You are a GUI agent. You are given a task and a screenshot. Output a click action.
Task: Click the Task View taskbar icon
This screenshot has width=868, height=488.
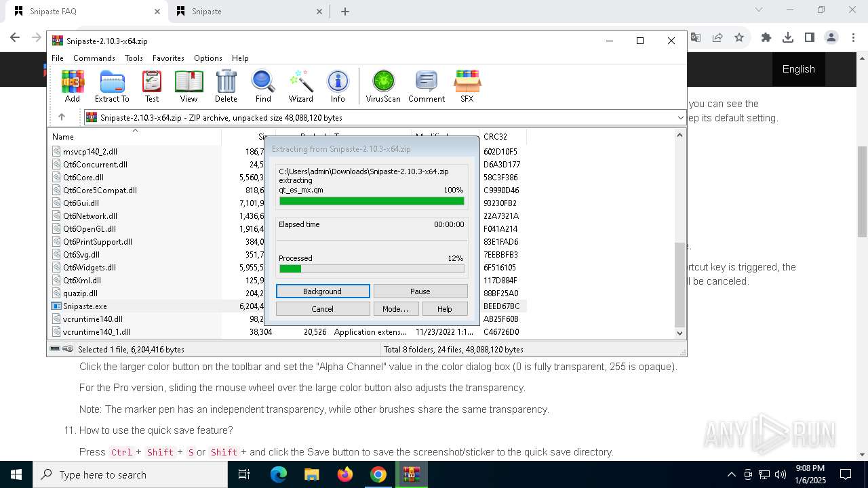tap(244, 474)
